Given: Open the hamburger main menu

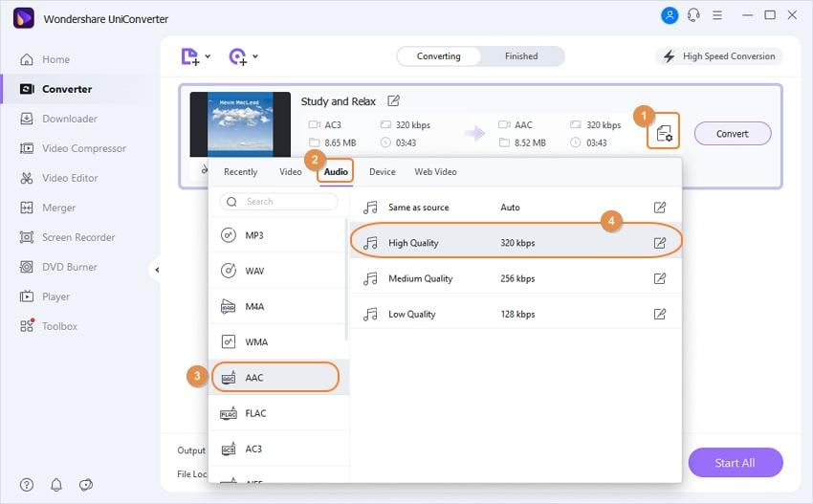Looking at the screenshot, I should (x=717, y=15).
